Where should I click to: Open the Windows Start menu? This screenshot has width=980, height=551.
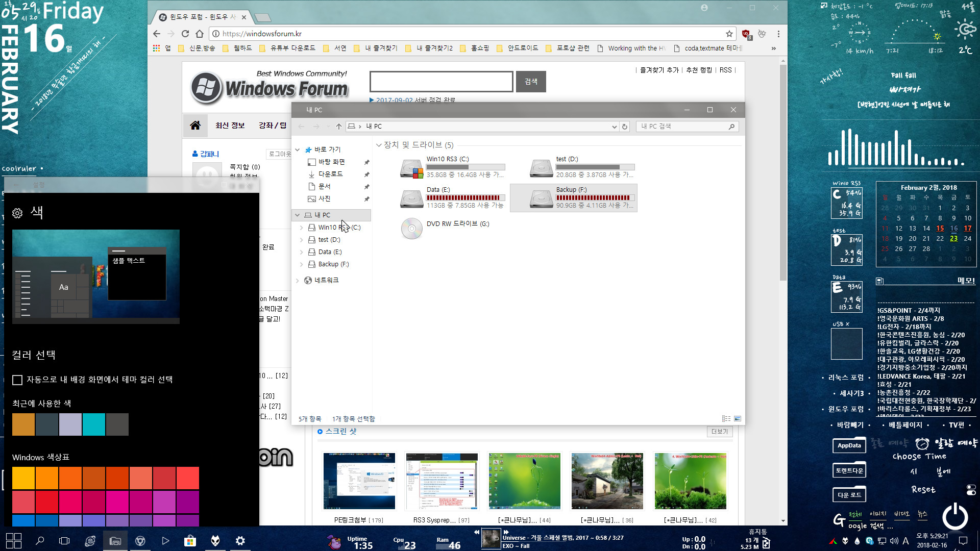point(14,541)
